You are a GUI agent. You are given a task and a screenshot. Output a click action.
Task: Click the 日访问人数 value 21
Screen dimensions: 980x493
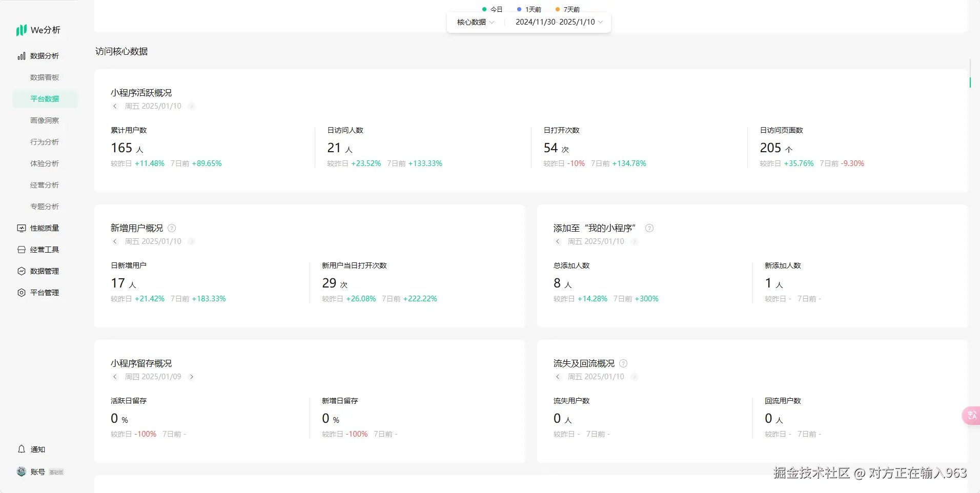coord(334,148)
